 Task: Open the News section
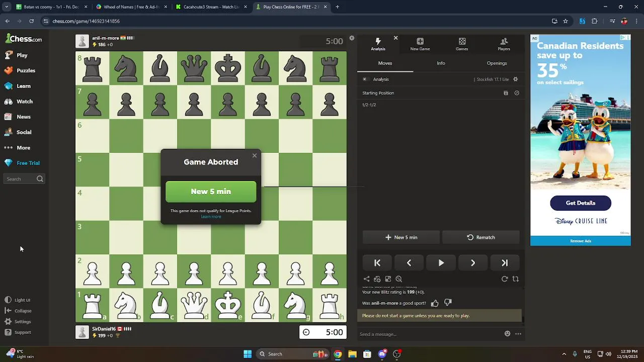coord(18,117)
